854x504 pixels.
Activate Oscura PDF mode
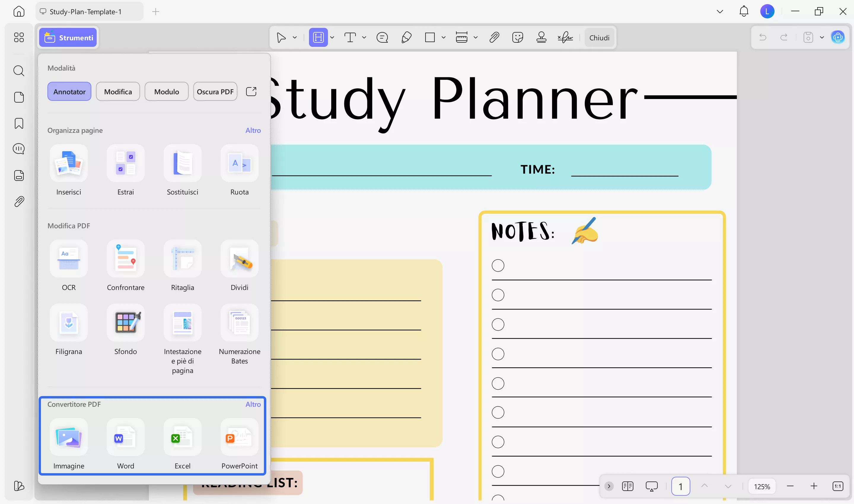tap(215, 91)
